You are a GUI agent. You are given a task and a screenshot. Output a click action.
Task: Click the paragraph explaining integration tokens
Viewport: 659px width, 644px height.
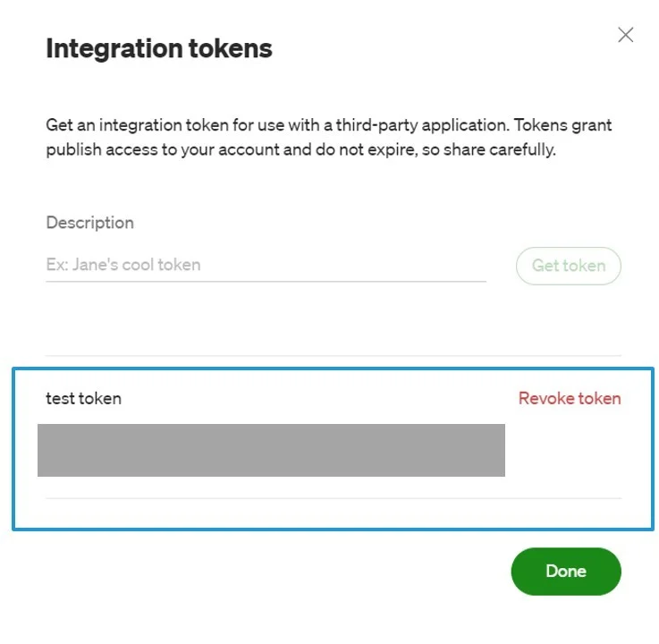pyautogui.click(x=328, y=137)
